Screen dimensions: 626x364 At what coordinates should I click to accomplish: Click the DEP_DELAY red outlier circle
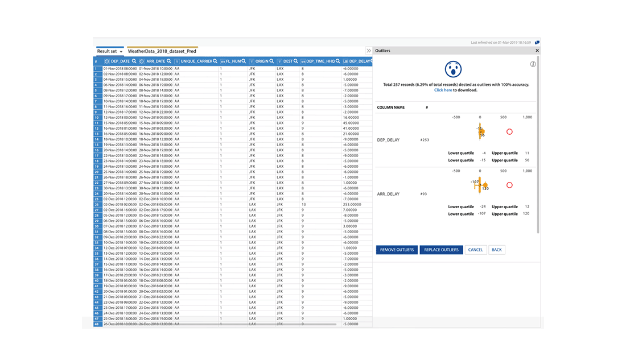pyautogui.click(x=509, y=132)
